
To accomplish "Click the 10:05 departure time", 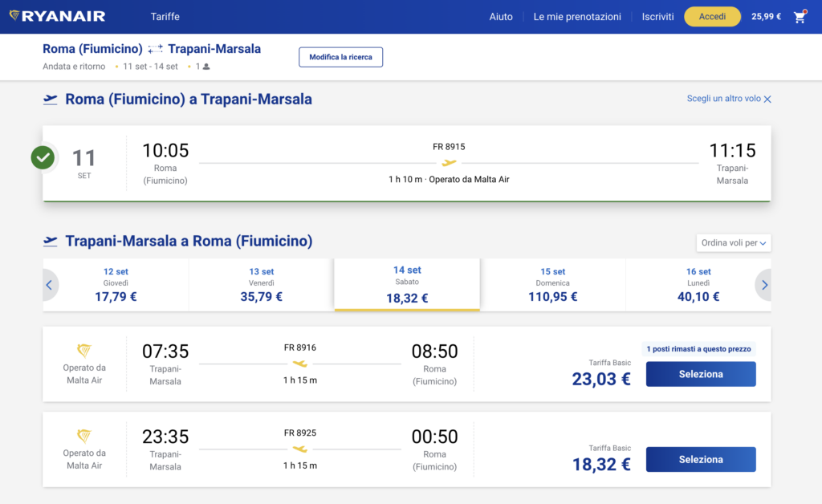I will 165,150.
